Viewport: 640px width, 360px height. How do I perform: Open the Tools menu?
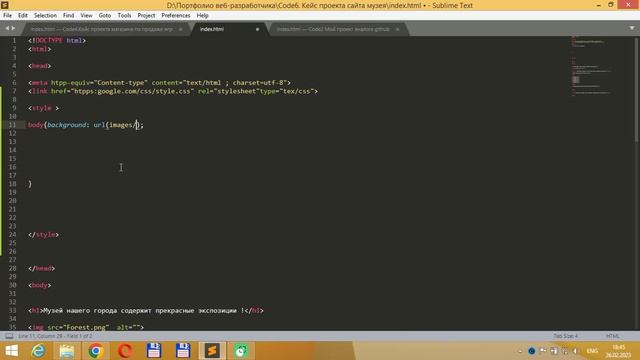[x=124, y=16]
